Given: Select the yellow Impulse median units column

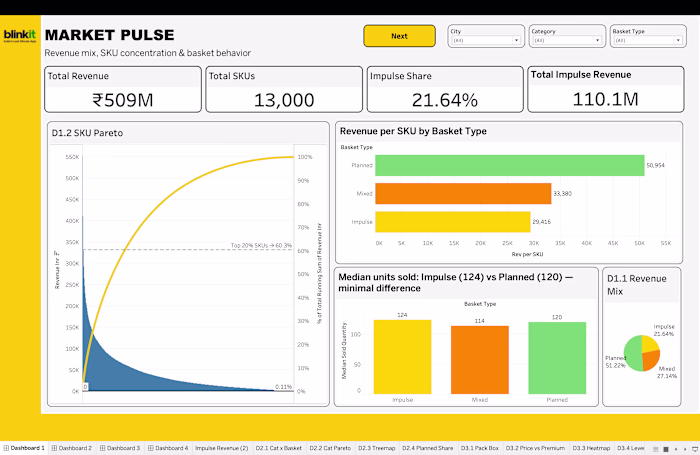Looking at the screenshot, I should tap(402, 357).
